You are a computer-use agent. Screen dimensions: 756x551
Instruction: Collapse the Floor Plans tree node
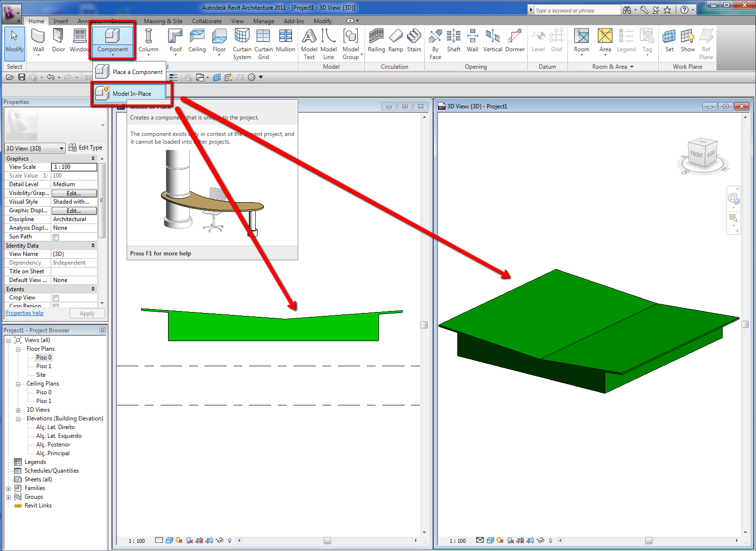click(x=18, y=349)
